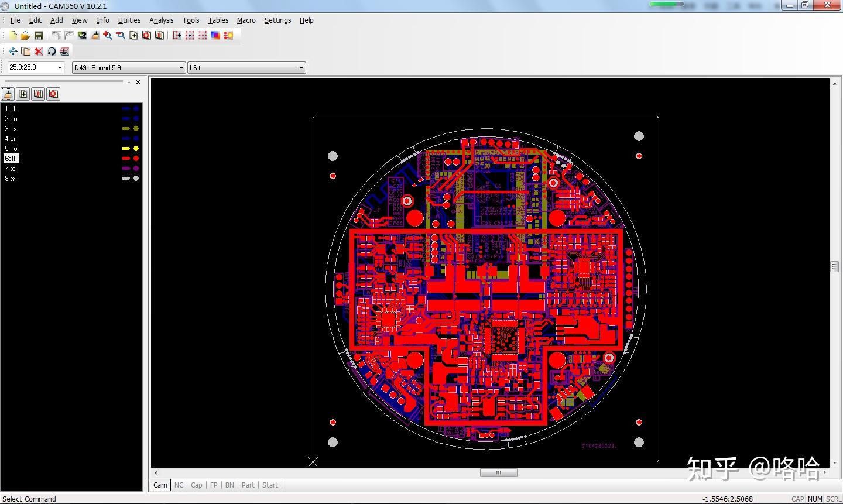843x504 pixels.
Task: Click the Open file folder icon
Action: (25, 36)
